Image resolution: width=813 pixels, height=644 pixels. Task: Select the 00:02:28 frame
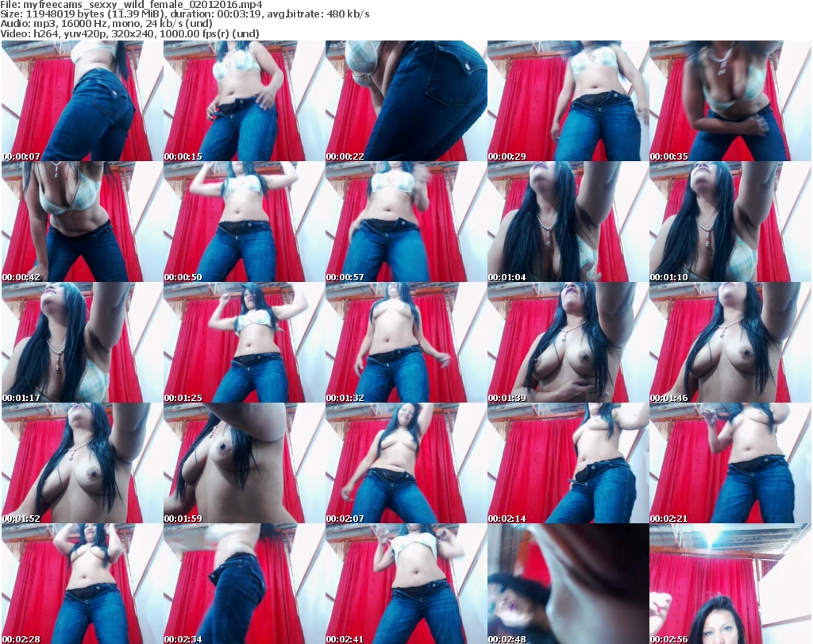[83, 584]
